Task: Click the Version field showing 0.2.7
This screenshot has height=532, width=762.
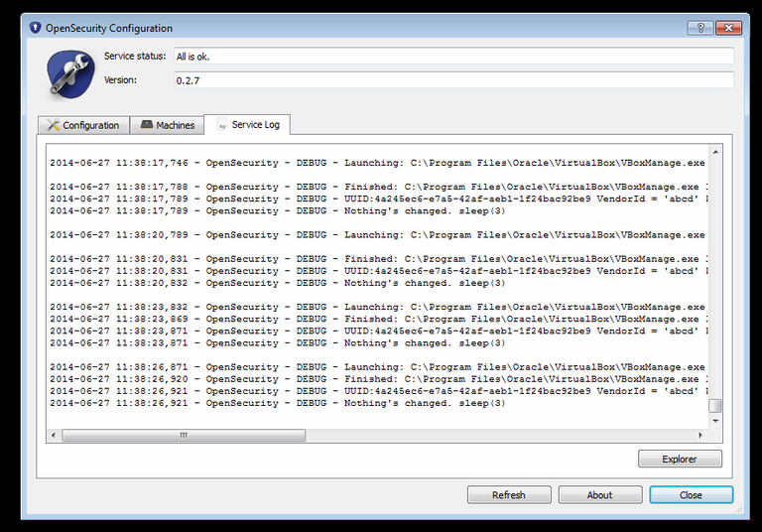Action: tap(453, 80)
